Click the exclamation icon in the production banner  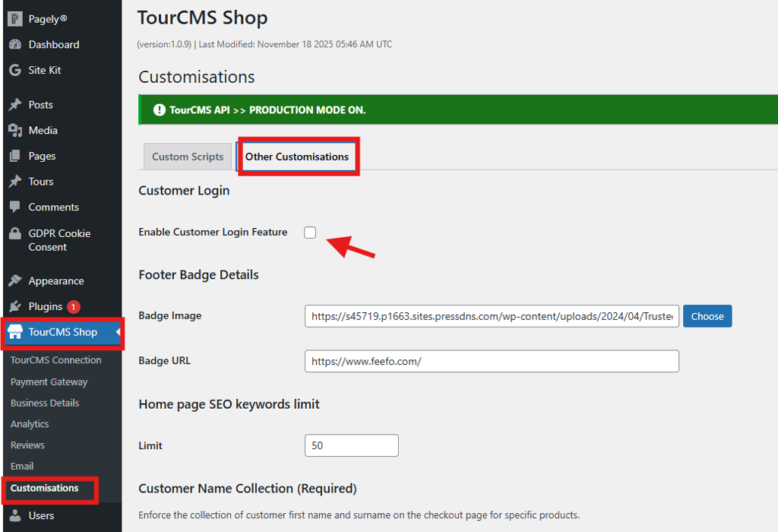tap(160, 109)
